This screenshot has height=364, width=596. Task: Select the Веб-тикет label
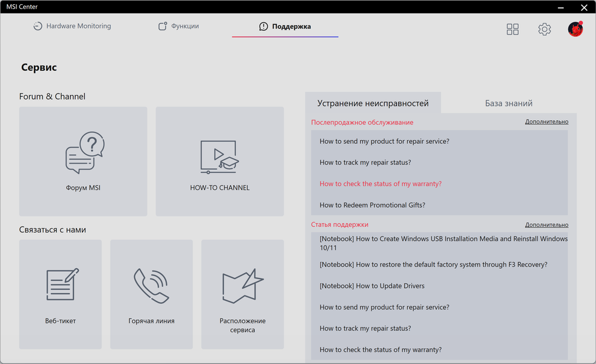pyautogui.click(x=61, y=321)
